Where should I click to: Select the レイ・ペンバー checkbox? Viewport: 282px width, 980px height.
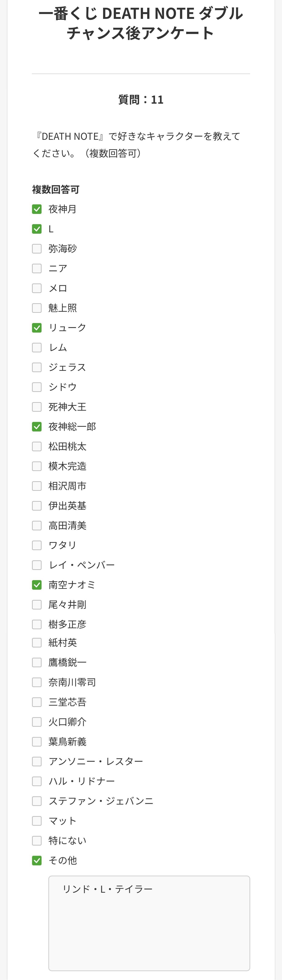(x=37, y=565)
